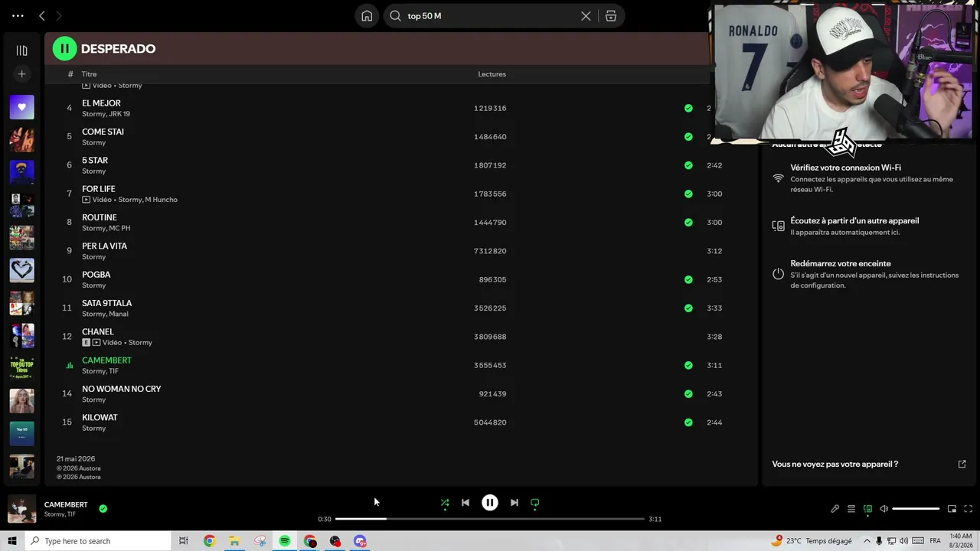Create a new playlist with plus icon
The width and height of the screenshot is (980, 551).
(x=21, y=74)
